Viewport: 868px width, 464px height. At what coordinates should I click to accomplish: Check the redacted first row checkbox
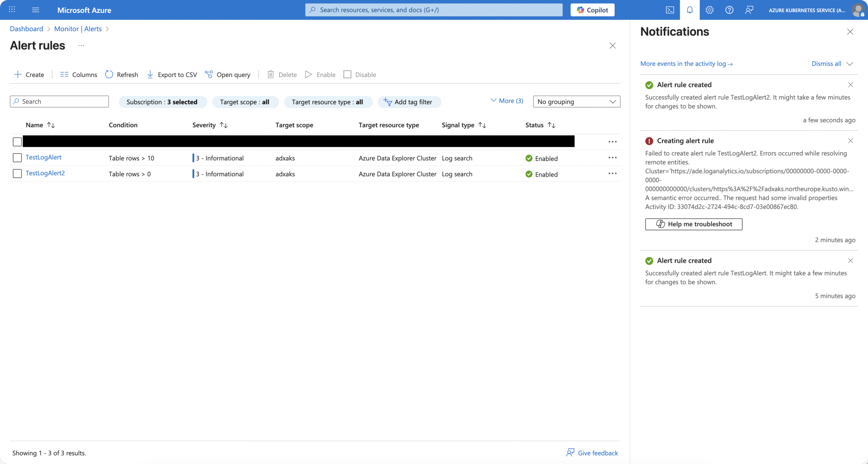pos(17,142)
